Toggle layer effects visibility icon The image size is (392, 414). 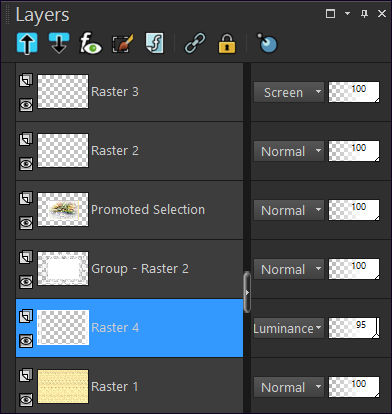pos(90,43)
